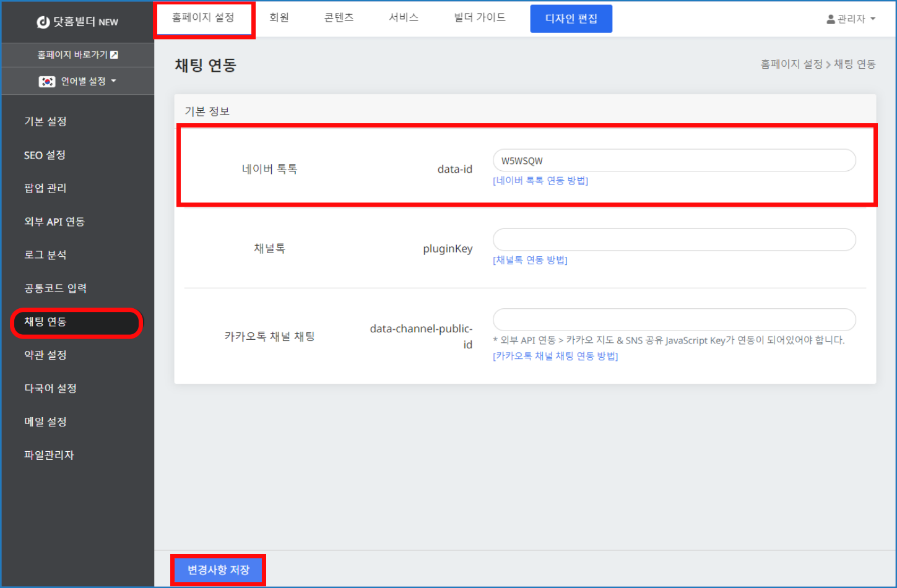Open the 회원 menu tab
The image size is (897, 588).
(x=279, y=18)
